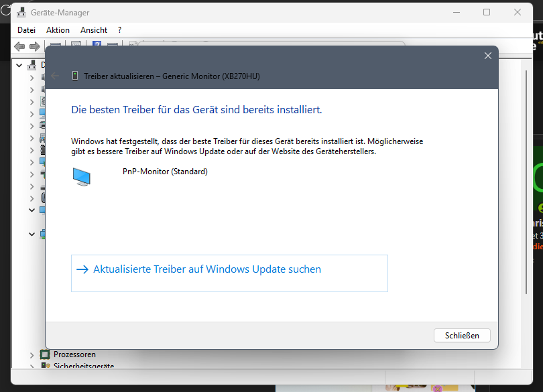The height and width of the screenshot is (392, 543).
Task: Select the Sicherheitsgeräte tree label
Action: click(84, 365)
